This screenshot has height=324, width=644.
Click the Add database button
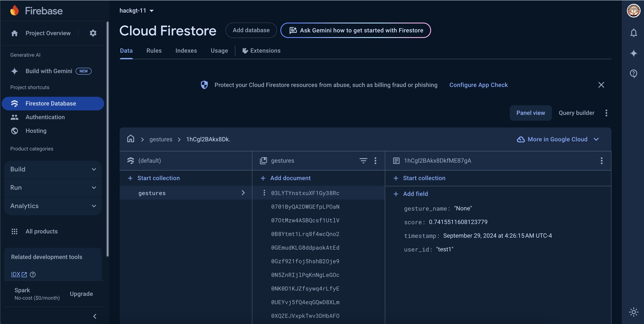tap(251, 30)
